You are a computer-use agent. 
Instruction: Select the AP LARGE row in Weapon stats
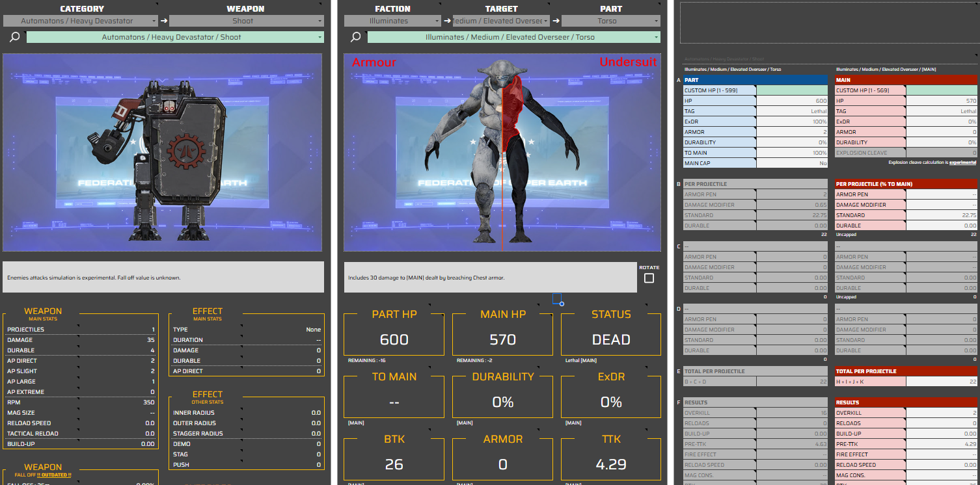click(x=81, y=382)
